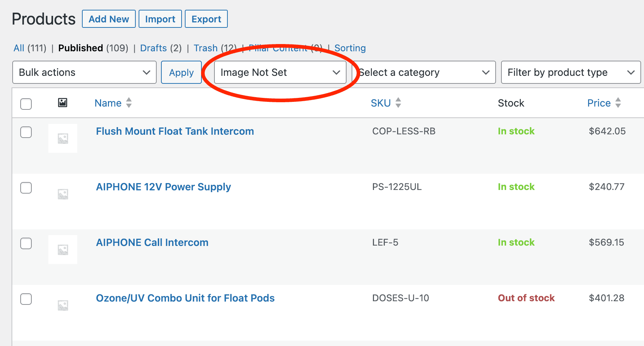Click the Apply button

point(181,72)
